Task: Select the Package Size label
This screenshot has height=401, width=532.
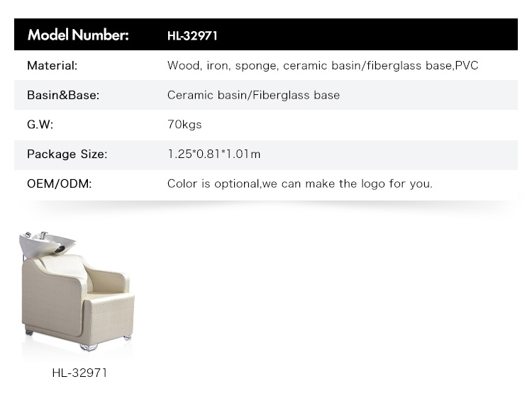Action: (67, 154)
